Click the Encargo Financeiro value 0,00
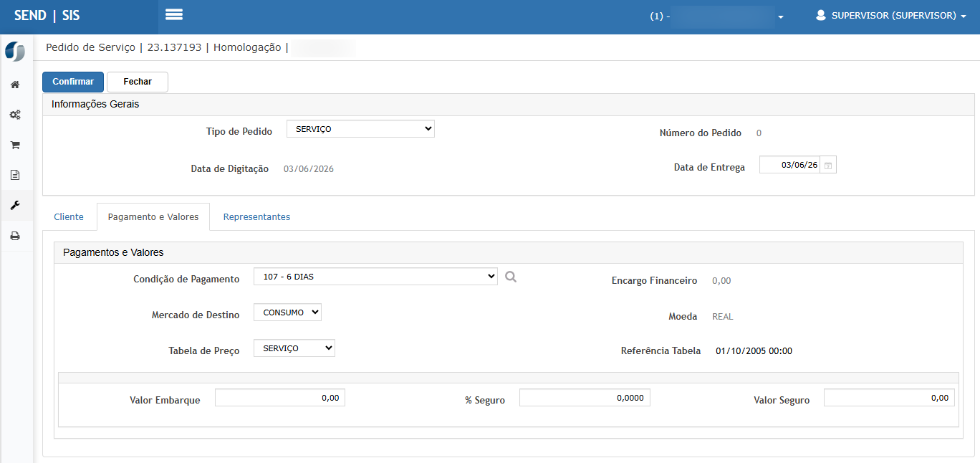 point(721,281)
